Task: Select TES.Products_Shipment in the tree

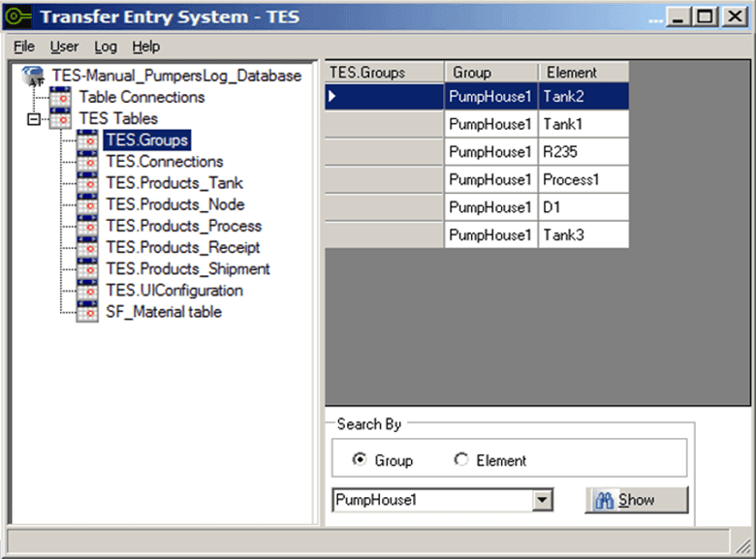Action: [188, 269]
